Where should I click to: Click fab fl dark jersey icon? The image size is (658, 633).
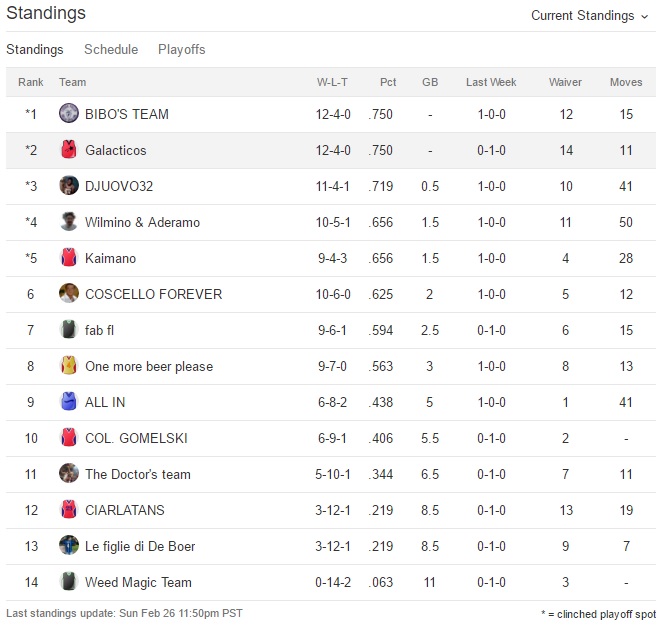(x=68, y=330)
